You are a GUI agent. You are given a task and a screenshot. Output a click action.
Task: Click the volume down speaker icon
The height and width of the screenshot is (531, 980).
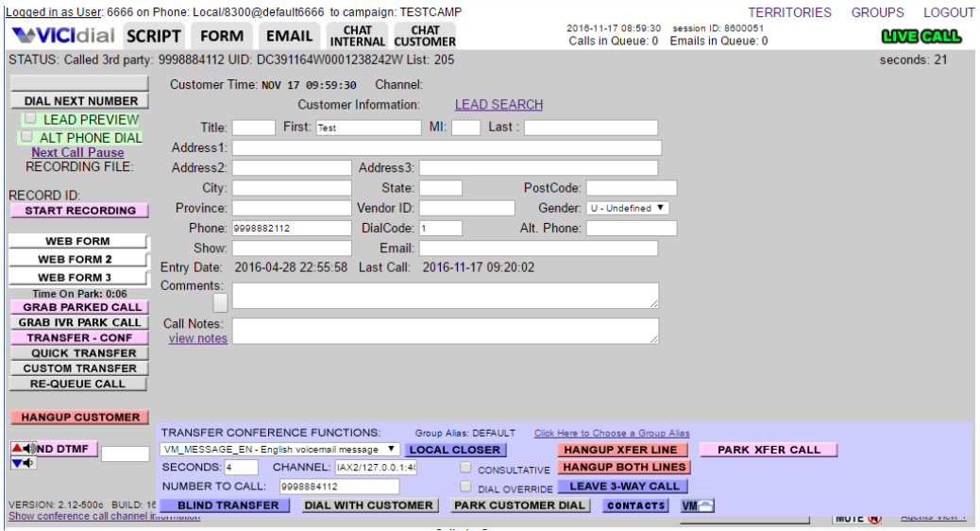click(24, 462)
